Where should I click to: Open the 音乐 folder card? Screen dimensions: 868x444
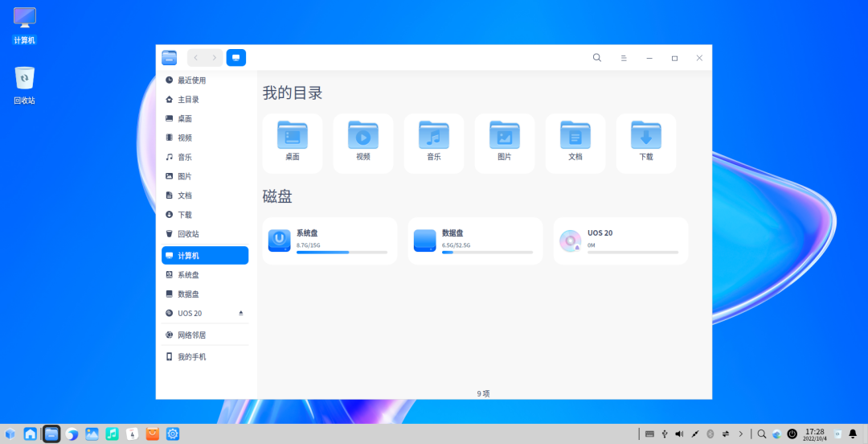coord(434,143)
